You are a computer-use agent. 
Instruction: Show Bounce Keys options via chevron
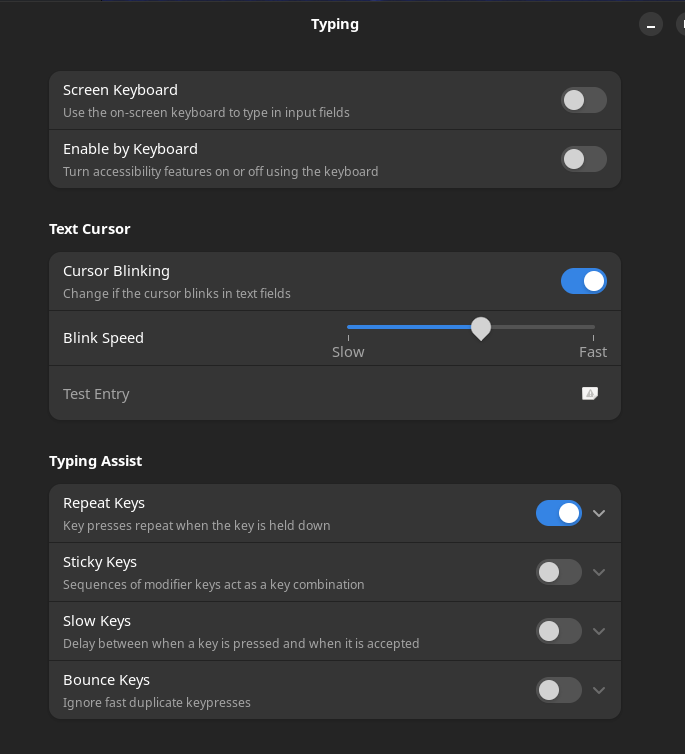[x=599, y=691]
